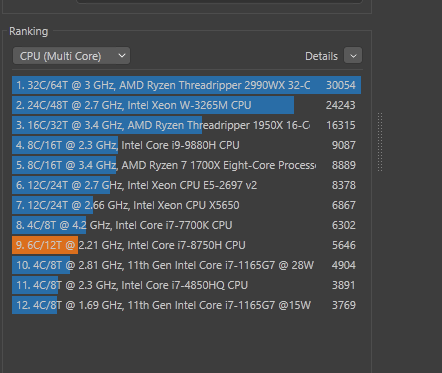Select the Intel Xeon W-3265M entry

point(187,105)
